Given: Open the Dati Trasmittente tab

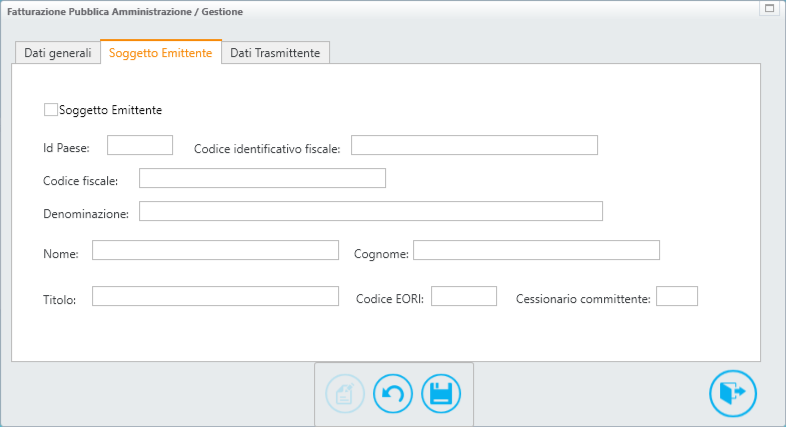Looking at the screenshot, I should [275, 53].
